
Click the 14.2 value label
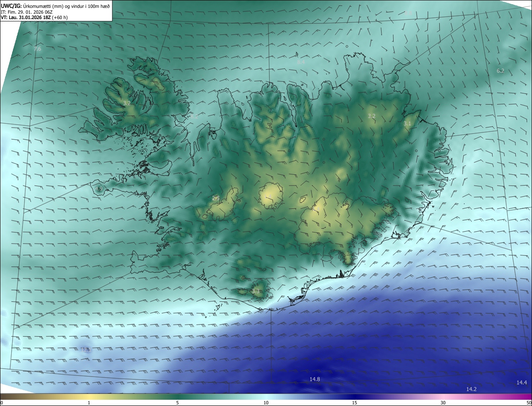471,389
